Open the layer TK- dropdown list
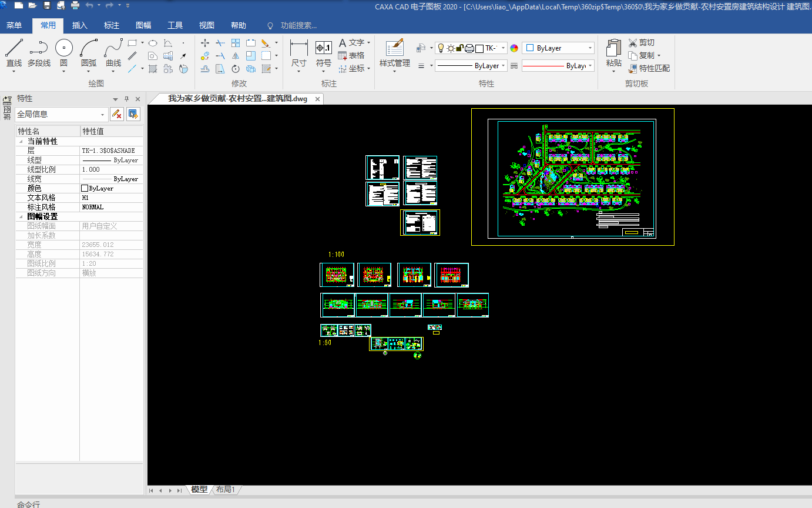 pos(502,48)
